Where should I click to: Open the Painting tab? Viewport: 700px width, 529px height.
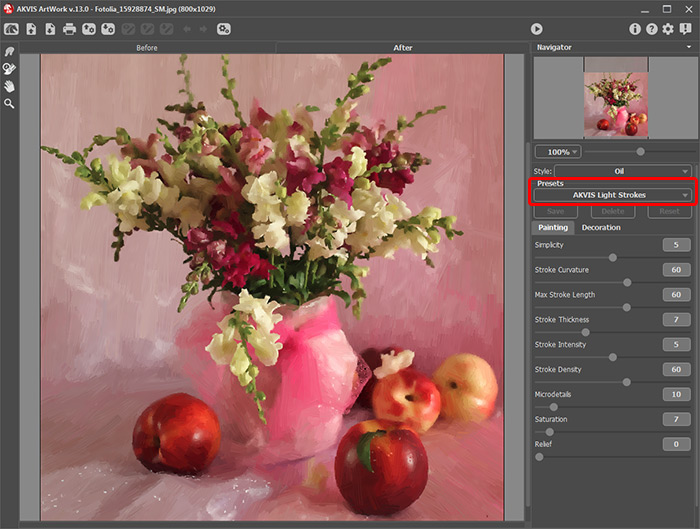pyautogui.click(x=553, y=227)
